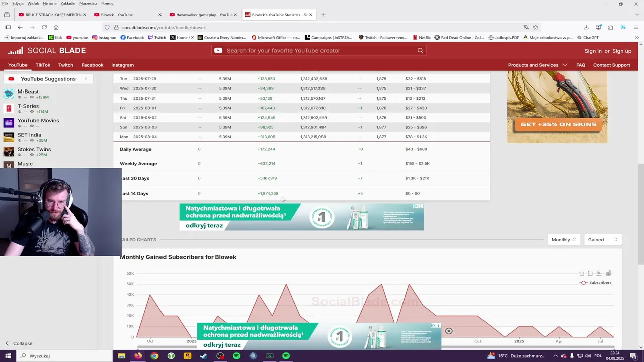Open the Netflix bookmark
Viewport: 644px width, 362px height.
click(x=421, y=38)
